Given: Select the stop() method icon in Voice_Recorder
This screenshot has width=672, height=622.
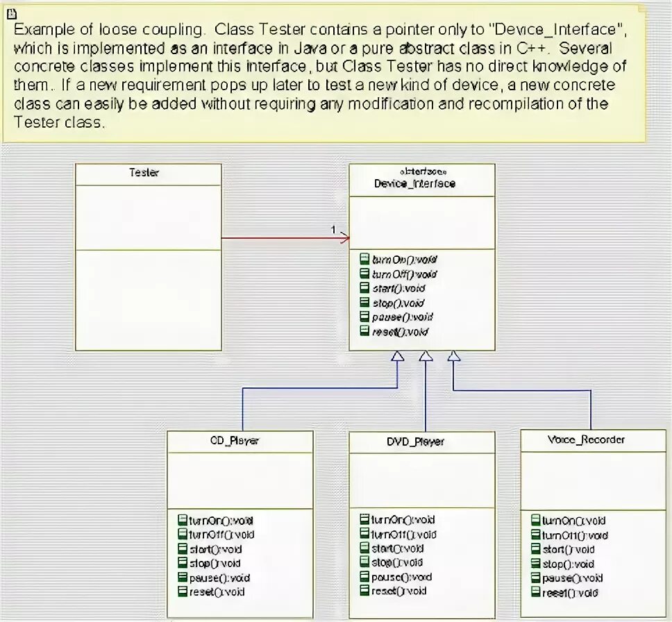Looking at the screenshot, I should [x=535, y=564].
